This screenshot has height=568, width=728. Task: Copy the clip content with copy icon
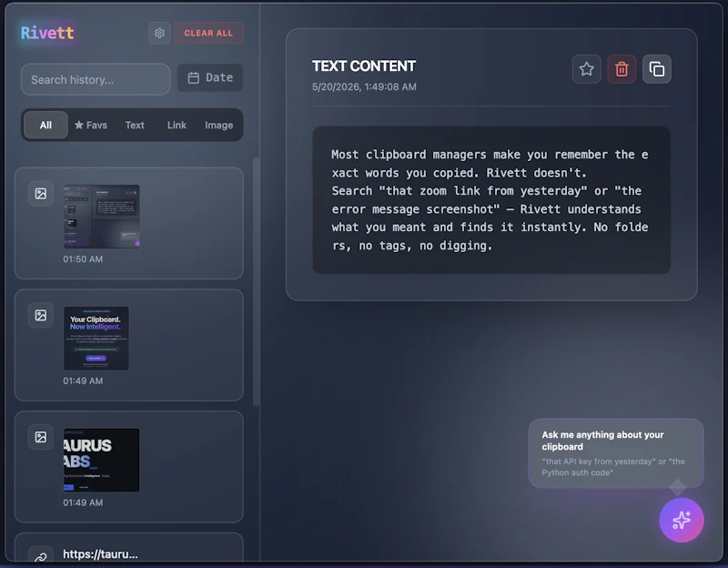pyautogui.click(x=656, y=69)
